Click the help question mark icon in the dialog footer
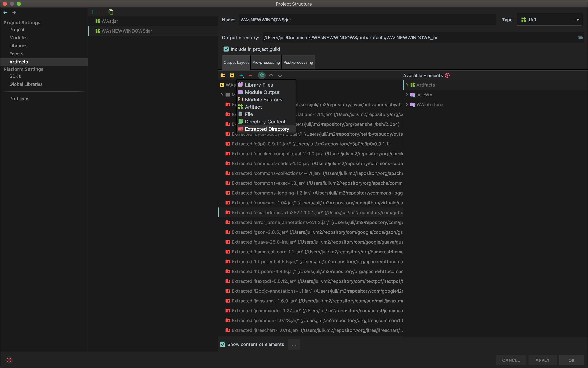This screenshot has width=588, height=368. [9, 360]
